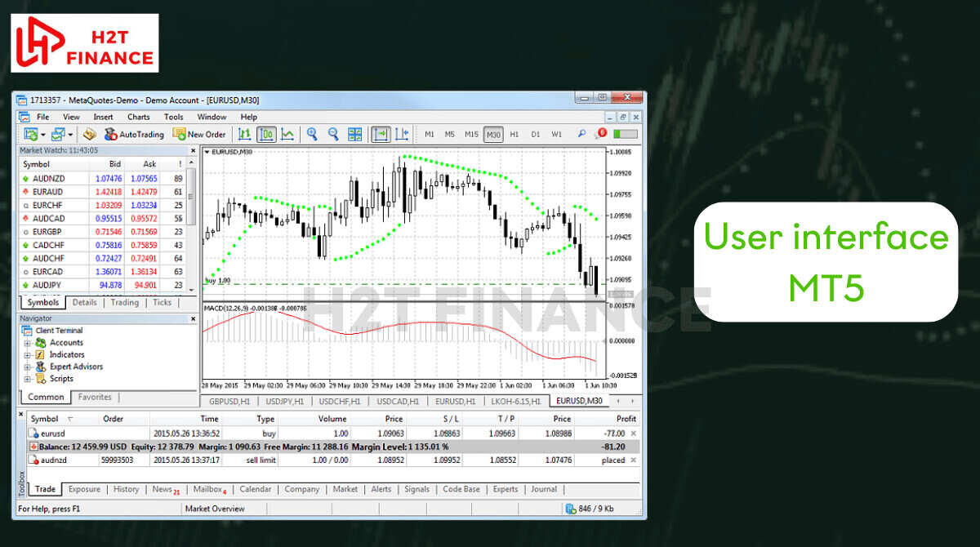The height and width of the screenshot is (547, 980).
Task: Open the Help menu
Action: click(248, 117)
